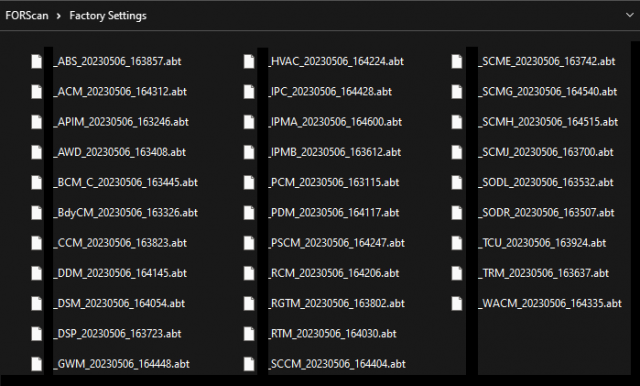The image size is (640, 386).
Task: Select the file icon for _IPMB_20230506_163612.abt
Action: click(x=249, y=152)
